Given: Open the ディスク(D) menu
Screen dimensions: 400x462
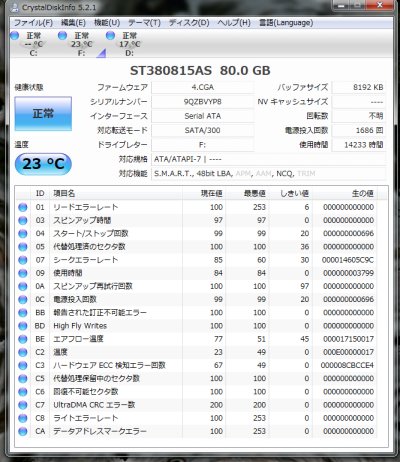Looking at the screenshot, I should tap(189, 23).
